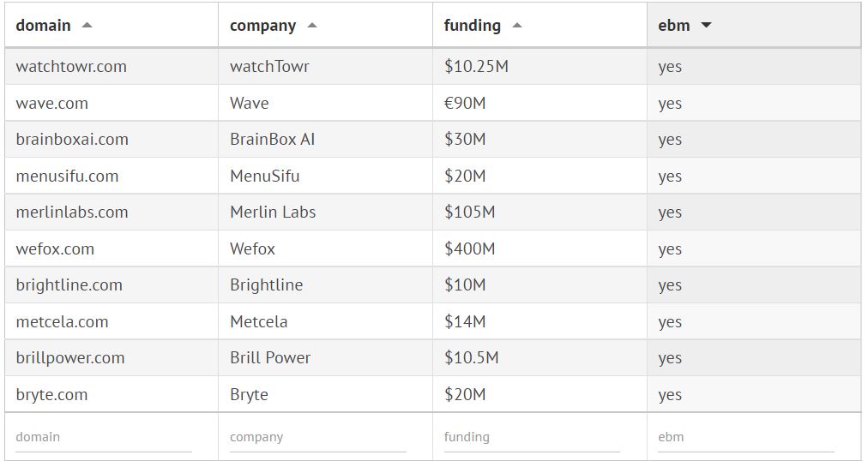Select the watchtowr.com domain cell
Viewport: 868px width, 461px height.
click(71, 67)
